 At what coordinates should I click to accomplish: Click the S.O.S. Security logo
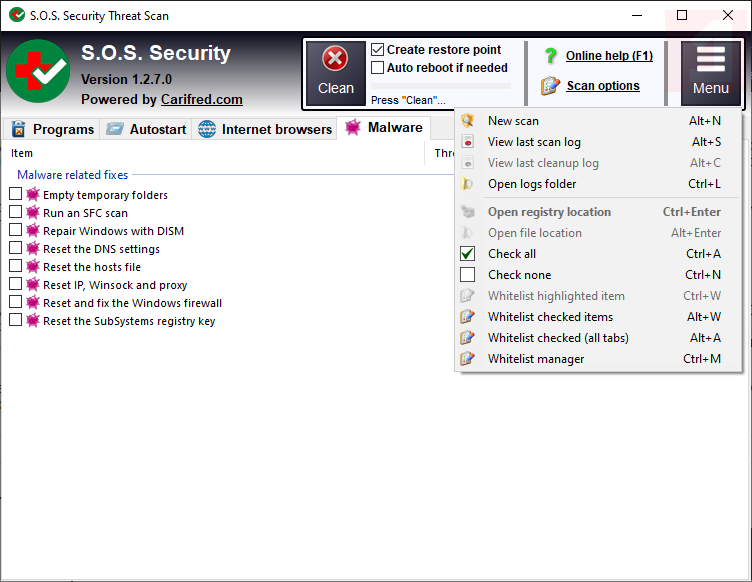[x=38, y=71]
